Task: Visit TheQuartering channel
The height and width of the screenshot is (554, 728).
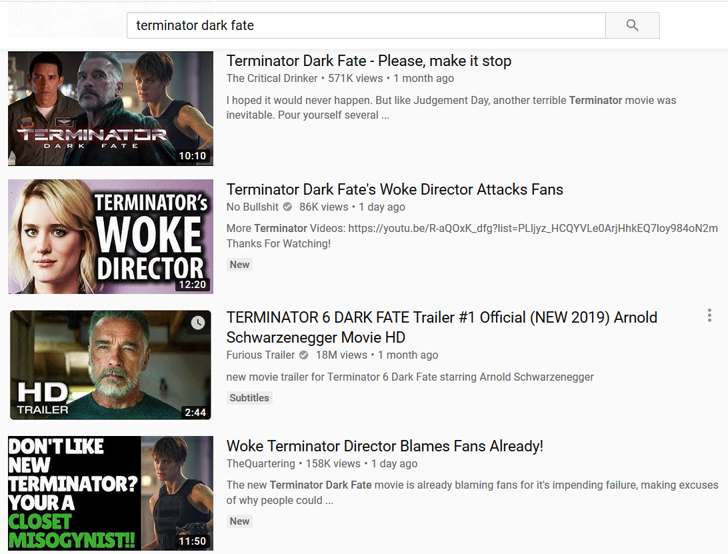Action: (260, 463)
